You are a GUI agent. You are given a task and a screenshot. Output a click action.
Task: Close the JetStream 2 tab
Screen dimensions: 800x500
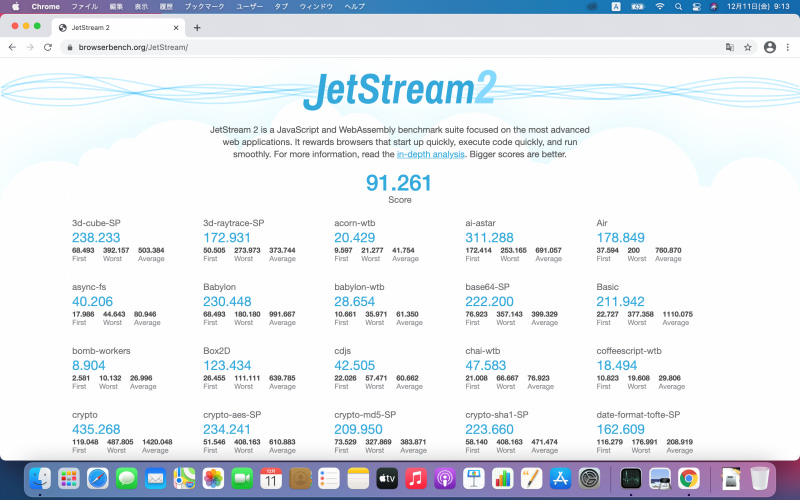click(176, 28)
